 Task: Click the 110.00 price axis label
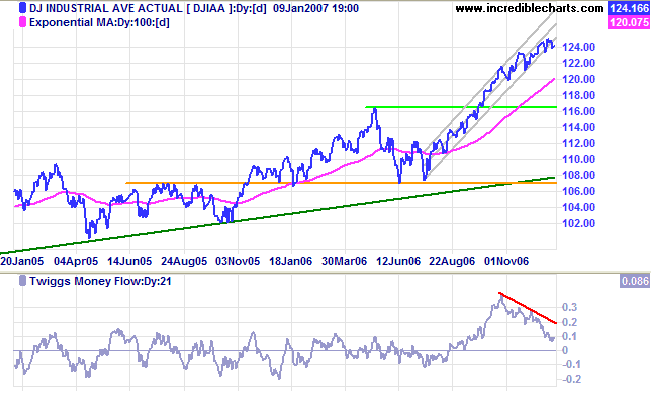pos(578,159)
